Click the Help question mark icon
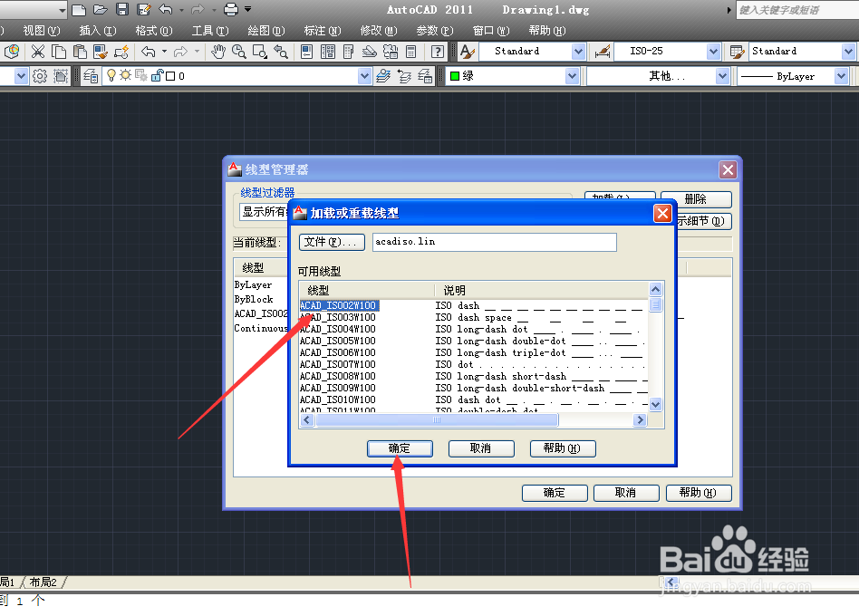The image size is (859, 616). tap(437, 52)
